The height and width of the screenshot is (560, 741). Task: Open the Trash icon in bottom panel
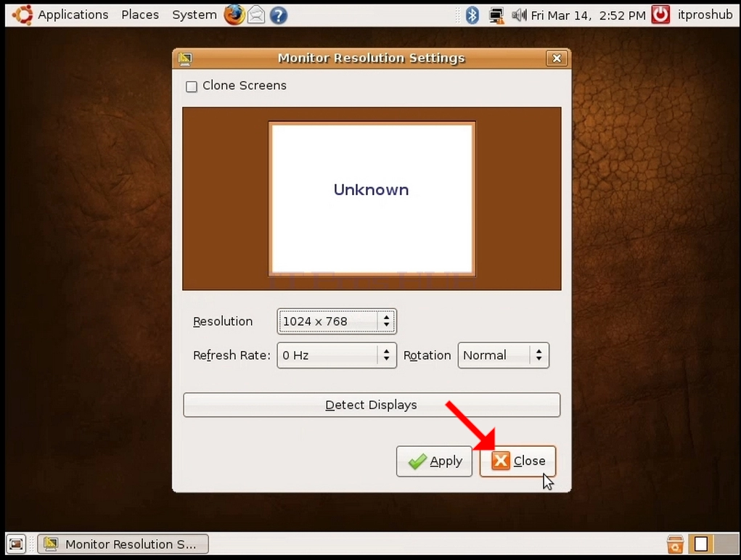[675, 544]
